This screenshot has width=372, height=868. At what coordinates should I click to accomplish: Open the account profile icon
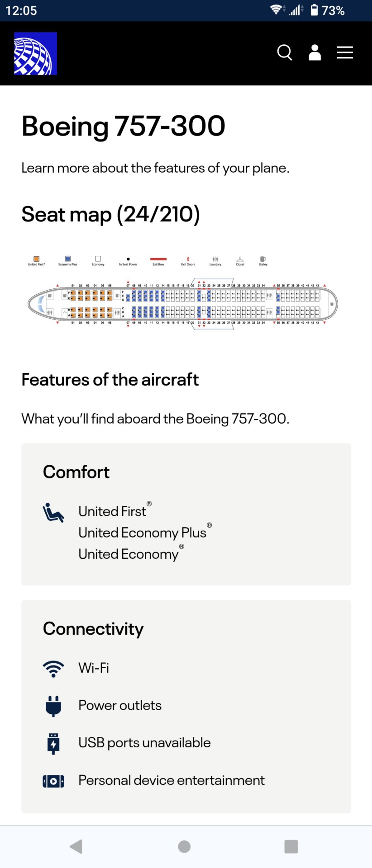(315, 52)
